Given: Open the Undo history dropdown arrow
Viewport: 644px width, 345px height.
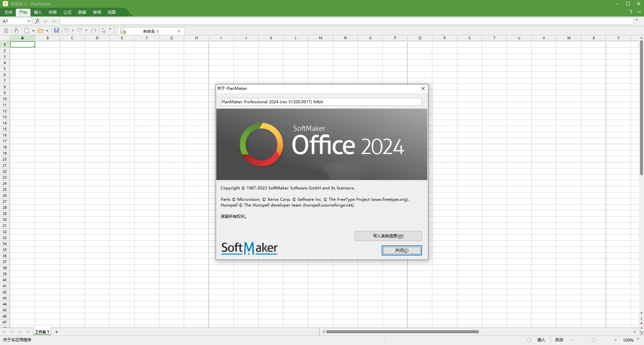Looking at the screenshot, I should [73, 31].
